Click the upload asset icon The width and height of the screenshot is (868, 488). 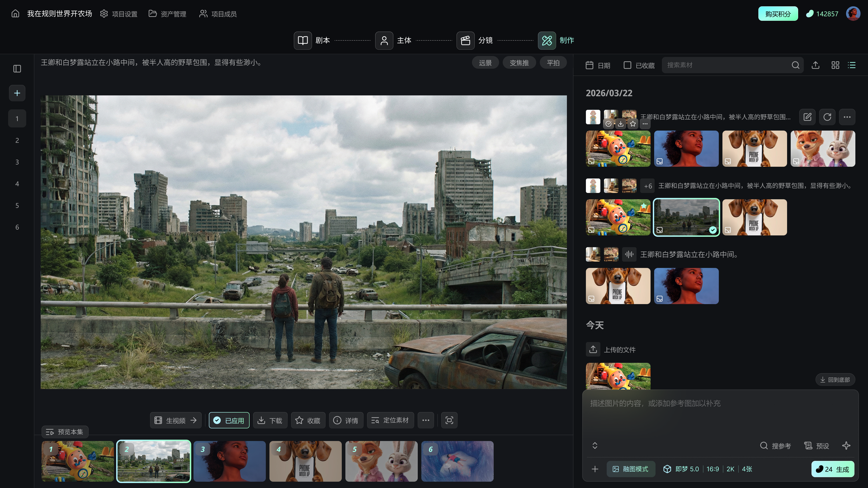(815, 65)
